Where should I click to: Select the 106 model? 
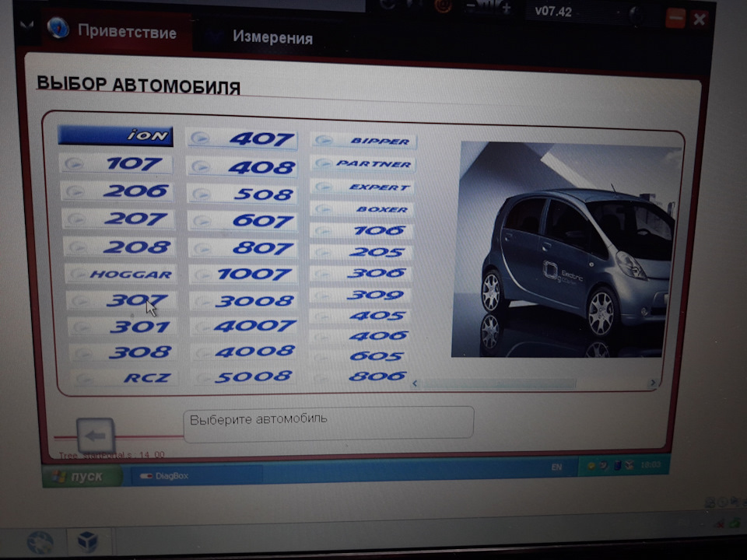(362, 230)
